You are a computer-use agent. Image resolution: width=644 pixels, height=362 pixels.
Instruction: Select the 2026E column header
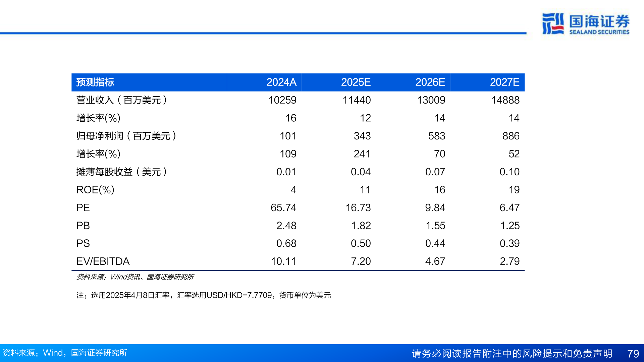click(430, 82)
